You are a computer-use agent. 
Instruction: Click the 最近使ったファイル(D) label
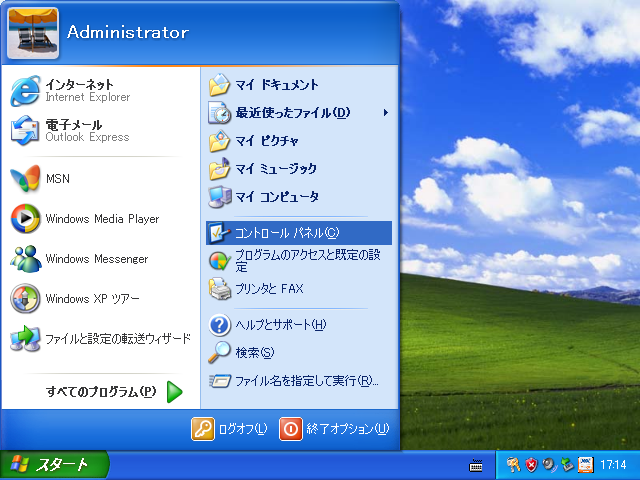pyautogui.click(x=293, y=113)
